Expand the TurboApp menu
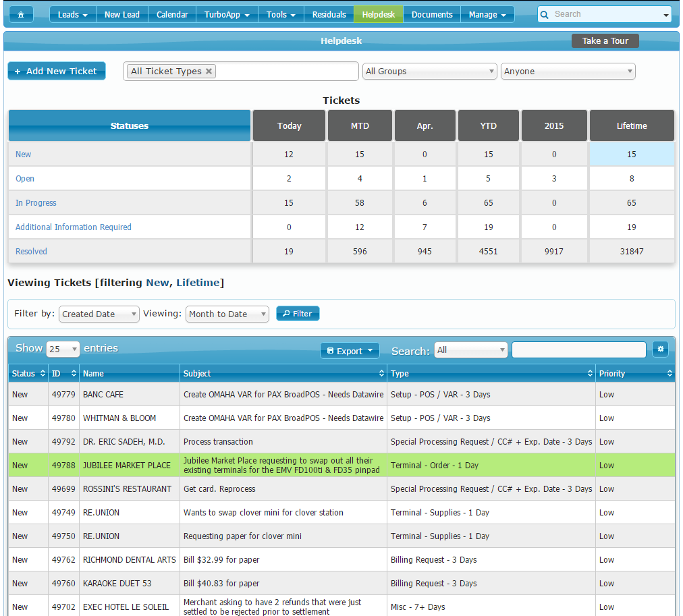Viewport: 683px width, 616px height. click(x=227, y=14)
